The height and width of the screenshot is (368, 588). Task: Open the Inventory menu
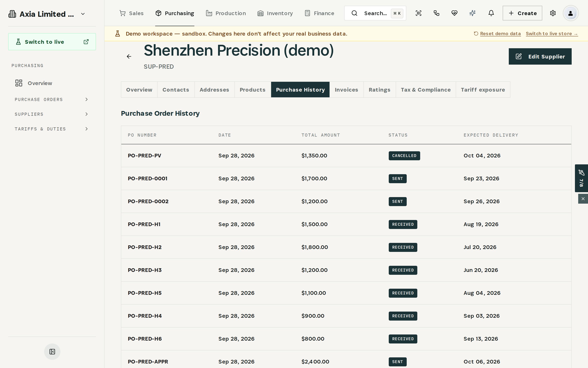[x=275, y=13]
